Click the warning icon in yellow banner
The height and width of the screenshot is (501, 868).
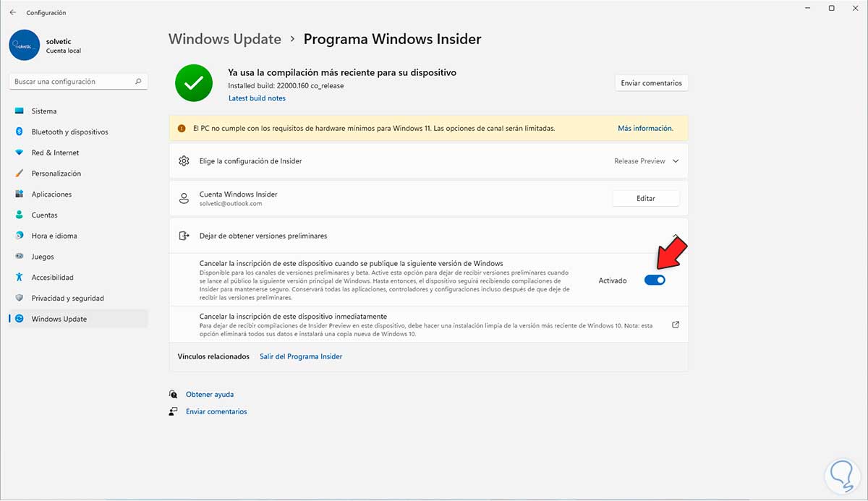[x=182, y=128]
